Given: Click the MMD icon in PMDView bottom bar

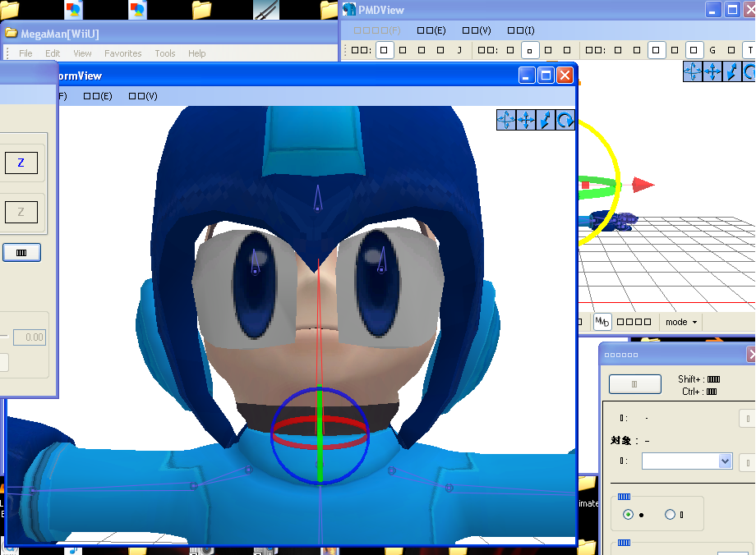Looking at the screenshot, I should coord(602,321).
